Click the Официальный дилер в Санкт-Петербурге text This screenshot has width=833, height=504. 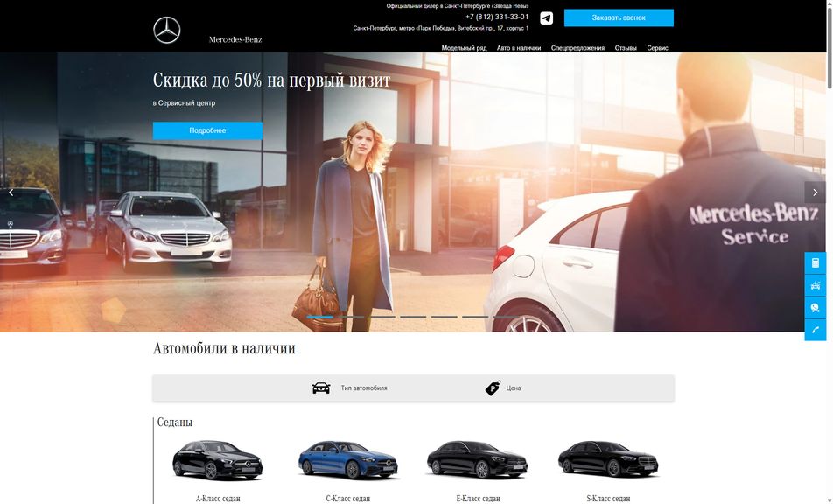[458, 6]
